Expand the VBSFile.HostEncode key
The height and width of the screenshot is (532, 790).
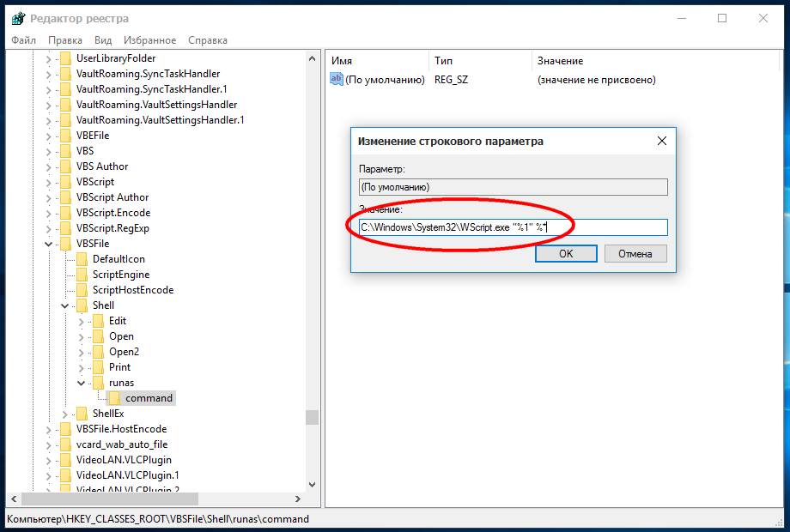pyautogui.click(x=48, y=429)
